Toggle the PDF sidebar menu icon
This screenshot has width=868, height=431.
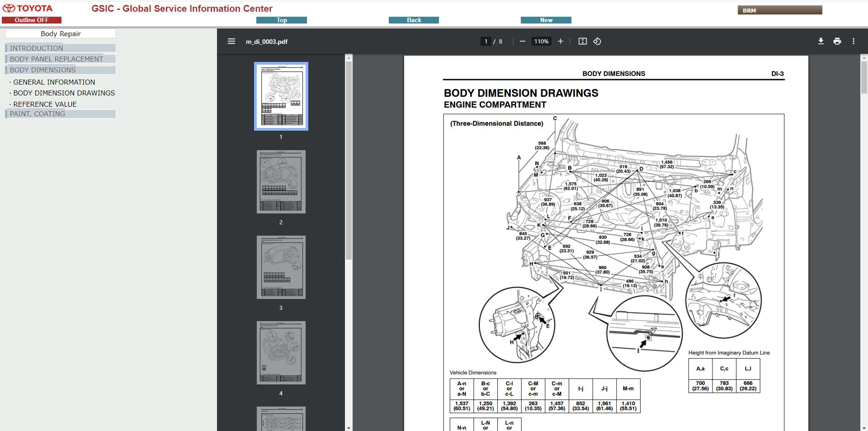point(231,41)
